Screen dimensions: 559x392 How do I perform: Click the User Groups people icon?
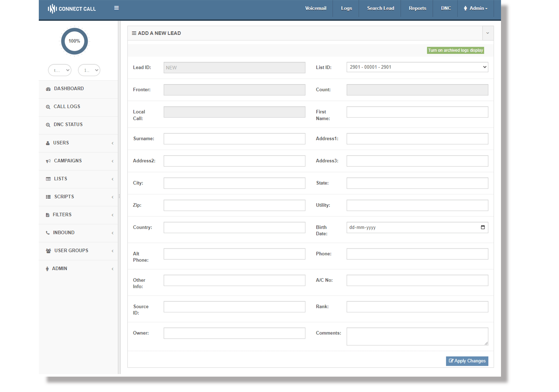[x=48, y=251]
